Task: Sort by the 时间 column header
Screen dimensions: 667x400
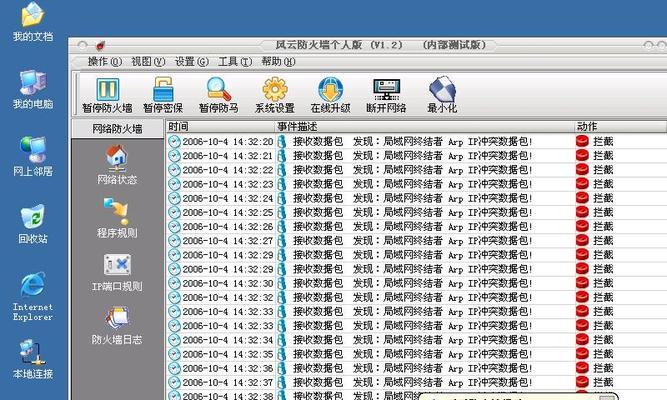Action: tap(220, 126)
